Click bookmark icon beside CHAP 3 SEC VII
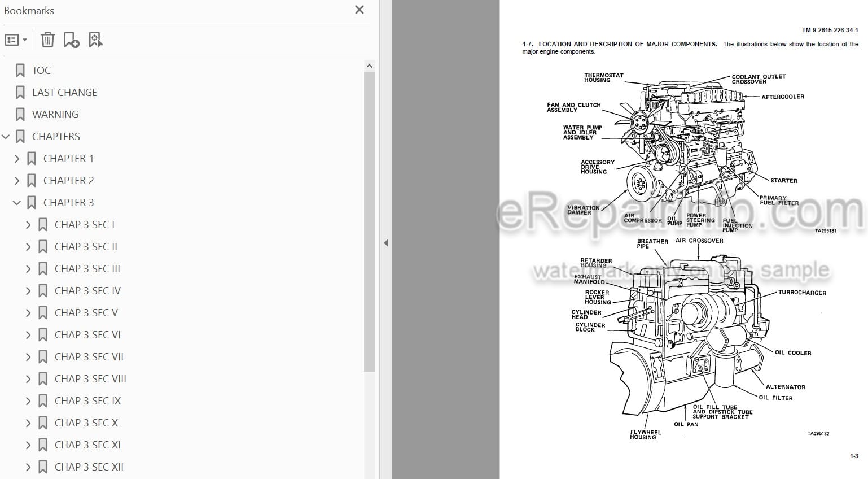The width and height of the screenshot is (868, 479). (43, 357)
